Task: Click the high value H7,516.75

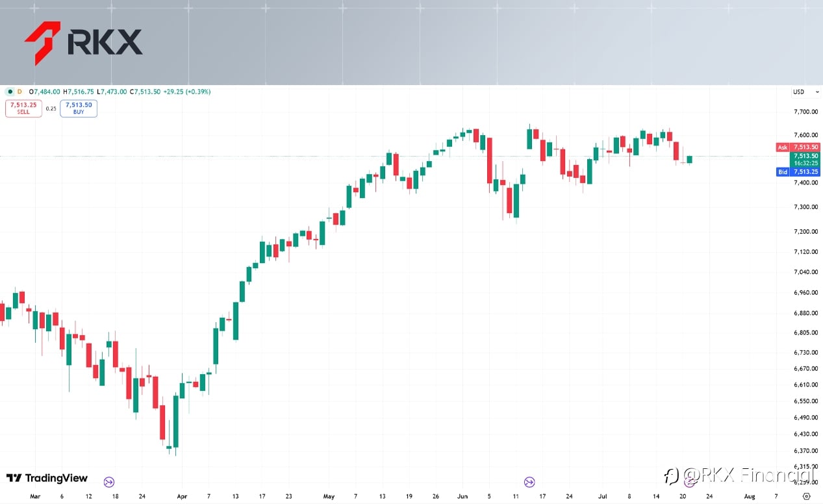Action: (x=79, y=92)
